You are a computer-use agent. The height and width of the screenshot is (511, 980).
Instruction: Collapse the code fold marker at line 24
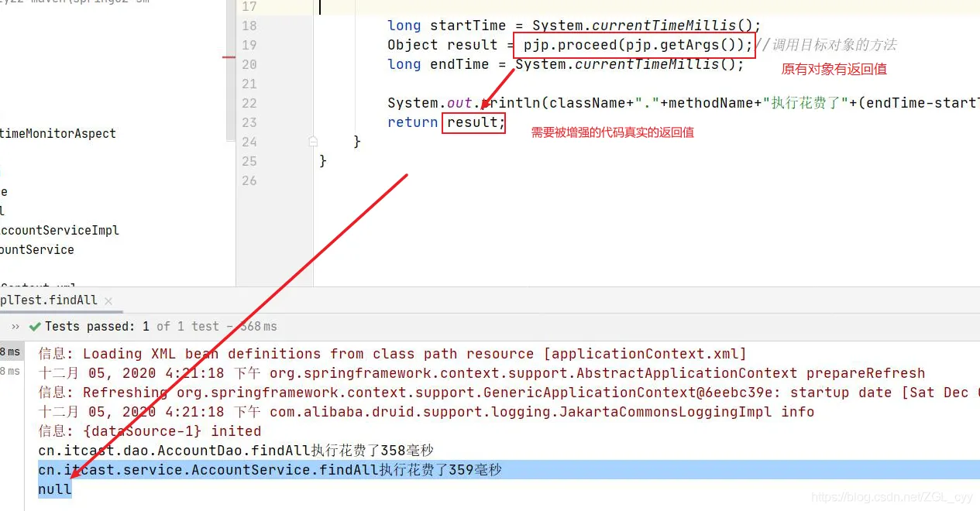point(313,142)
